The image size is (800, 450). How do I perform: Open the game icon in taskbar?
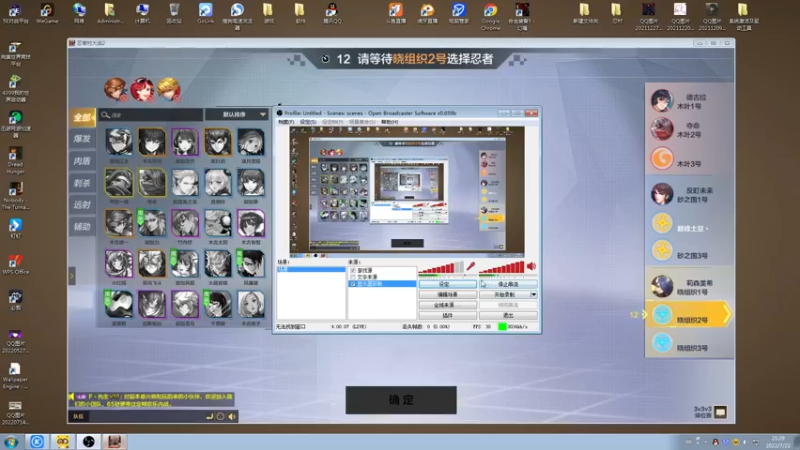pyautogui.click(x=114, y=441)
